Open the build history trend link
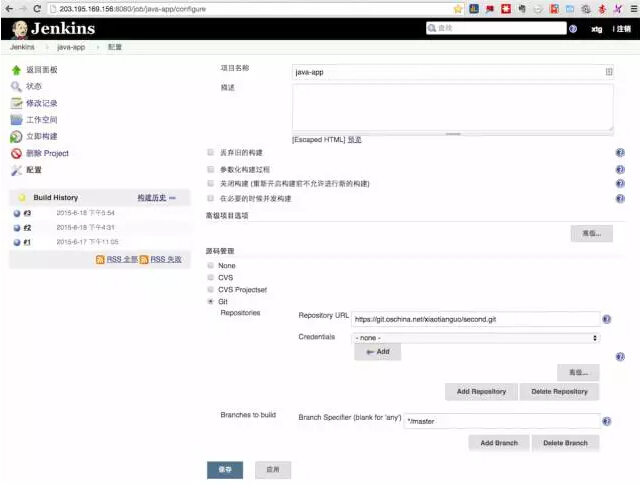The height and width of the screenshot is (486, 640). (x=151, y=198)
